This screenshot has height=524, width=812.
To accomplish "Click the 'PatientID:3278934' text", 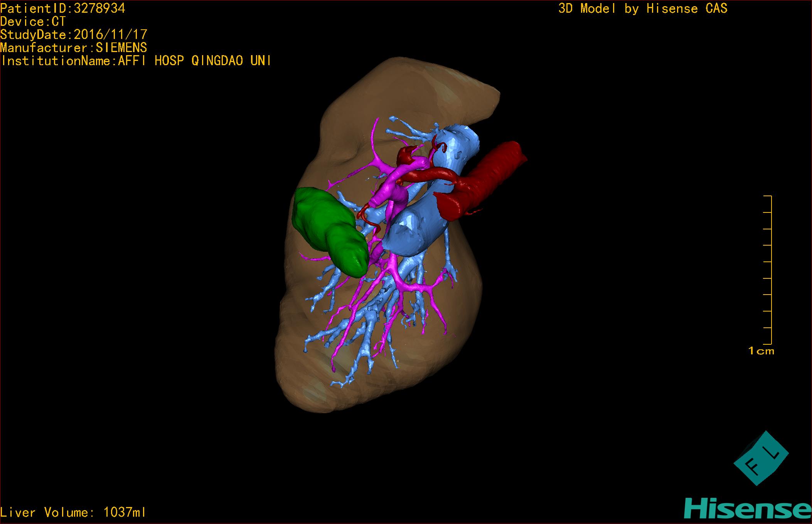I will [x=62, y=8].
